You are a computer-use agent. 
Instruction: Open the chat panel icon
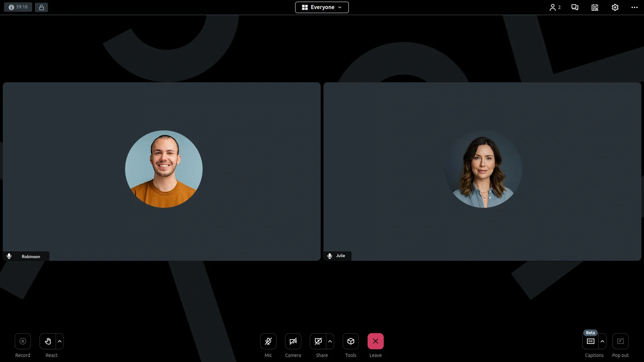point(575,7)
